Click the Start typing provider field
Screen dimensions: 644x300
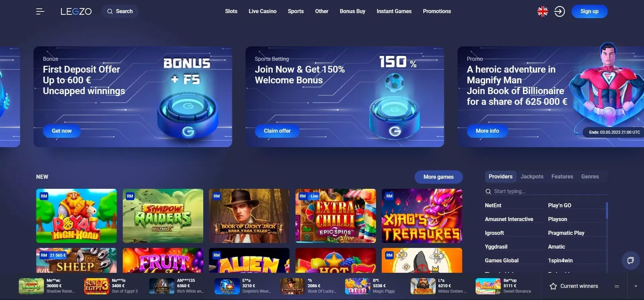coord(546,191)
